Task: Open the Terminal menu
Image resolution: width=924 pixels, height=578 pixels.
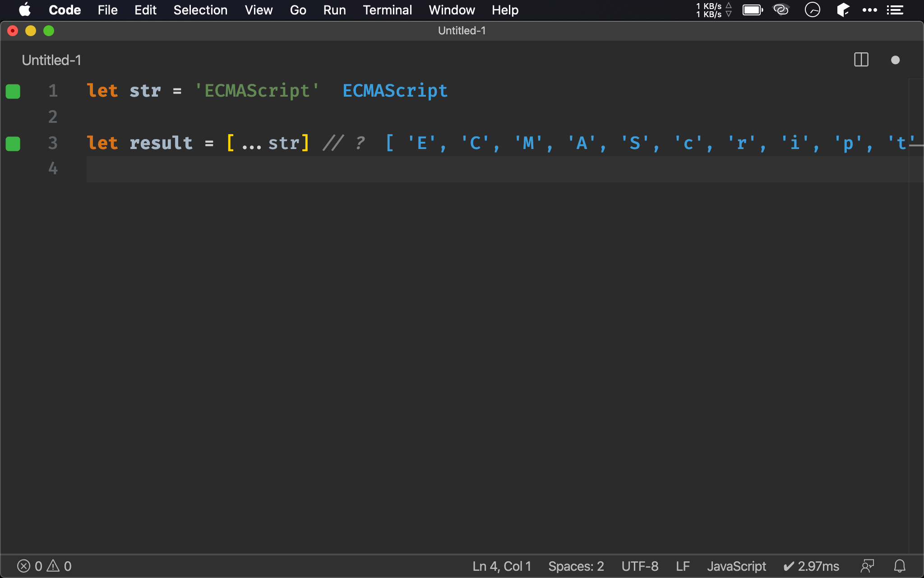Action: tap(387, 10)
